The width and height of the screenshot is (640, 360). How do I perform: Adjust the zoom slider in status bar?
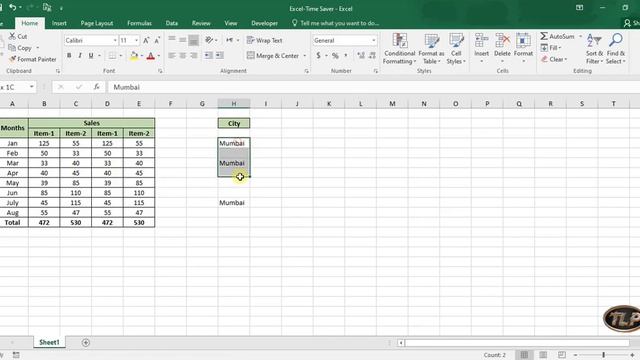(x=603, y=355)
